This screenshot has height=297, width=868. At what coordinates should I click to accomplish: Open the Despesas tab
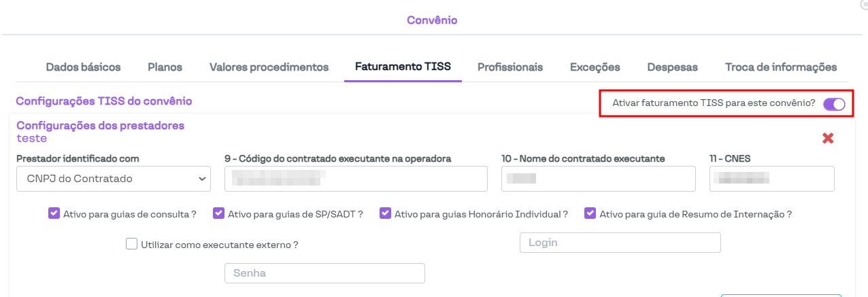672,67
